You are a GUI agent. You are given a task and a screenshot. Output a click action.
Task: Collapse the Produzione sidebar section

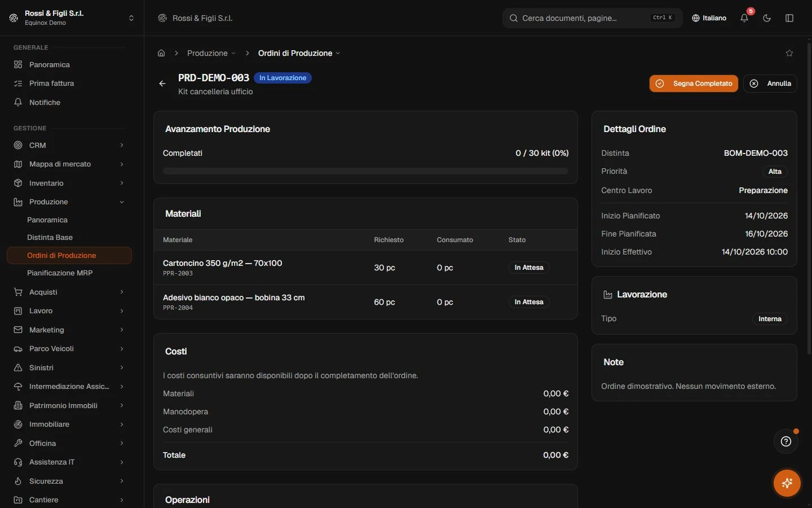pos(69,202)
